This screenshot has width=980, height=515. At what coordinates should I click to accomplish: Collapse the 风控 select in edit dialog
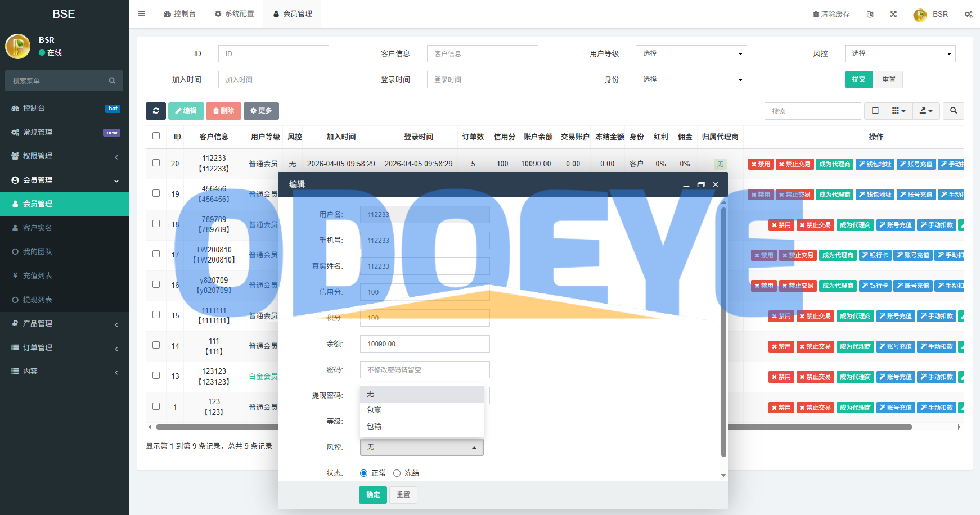[x=422, y=447]
